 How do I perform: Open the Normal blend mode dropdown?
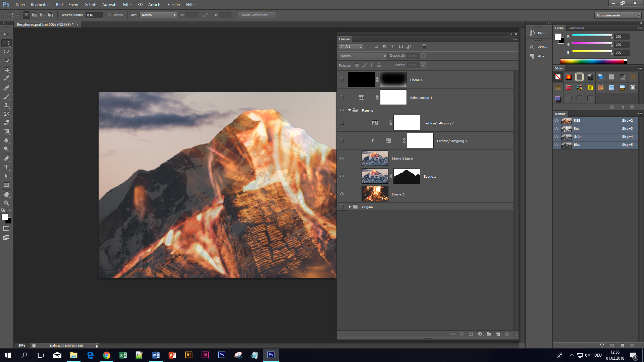(x=362, y=56)
